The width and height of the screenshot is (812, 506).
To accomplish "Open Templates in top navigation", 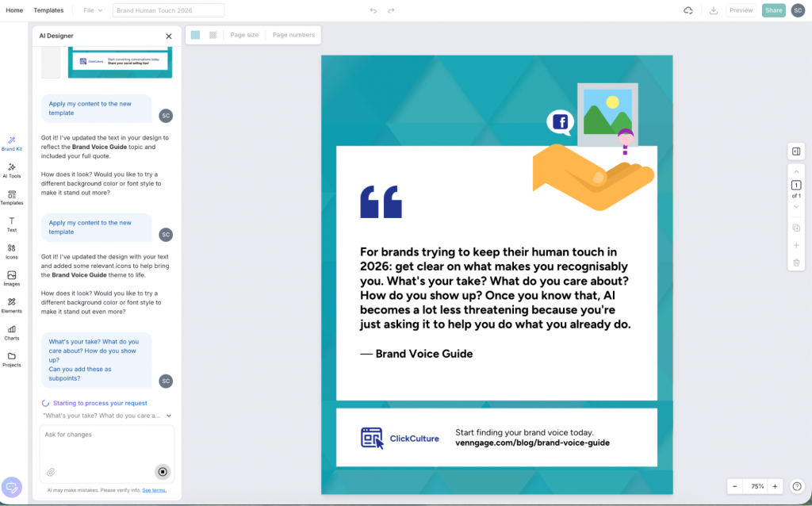I will coord(48,10).
